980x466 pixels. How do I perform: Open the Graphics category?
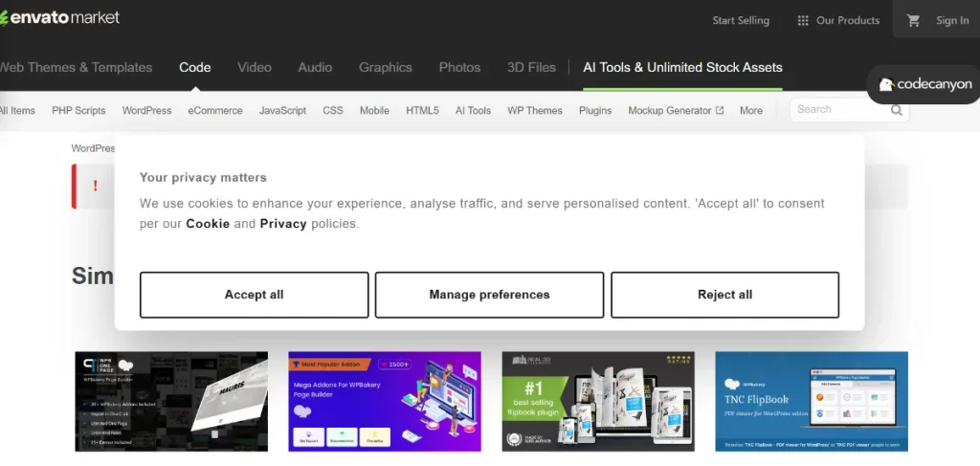tap(385, 68)
